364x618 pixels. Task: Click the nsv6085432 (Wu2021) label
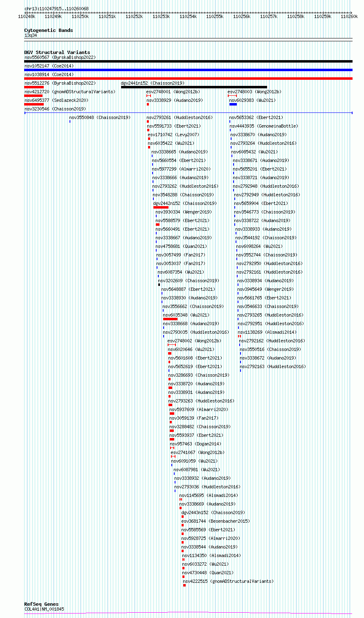tap(254, 152)
